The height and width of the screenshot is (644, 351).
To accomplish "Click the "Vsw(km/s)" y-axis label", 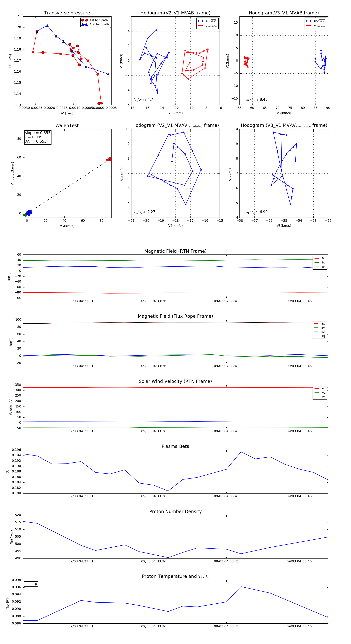I will pos(11,407).
